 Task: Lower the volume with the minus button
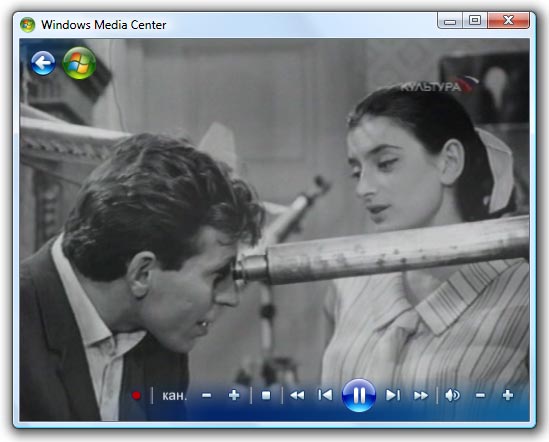(480, 395)
